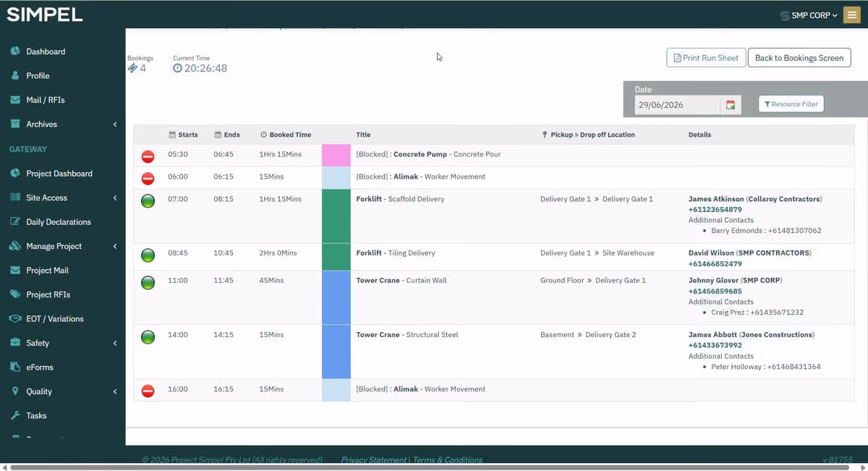This screenshot has width=868, height=471.
Task: Open the Terms & Conditions link
Action: tap(448, 459)
